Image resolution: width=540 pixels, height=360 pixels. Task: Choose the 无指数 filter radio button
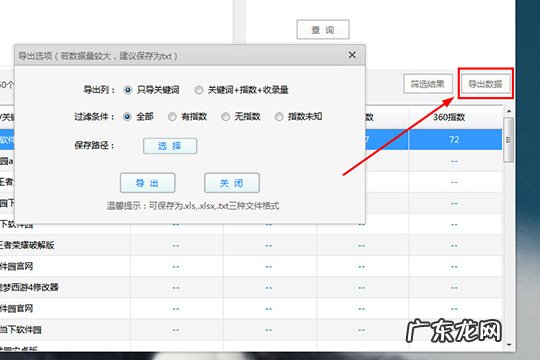pyautogui.click(x=226, y=117)
